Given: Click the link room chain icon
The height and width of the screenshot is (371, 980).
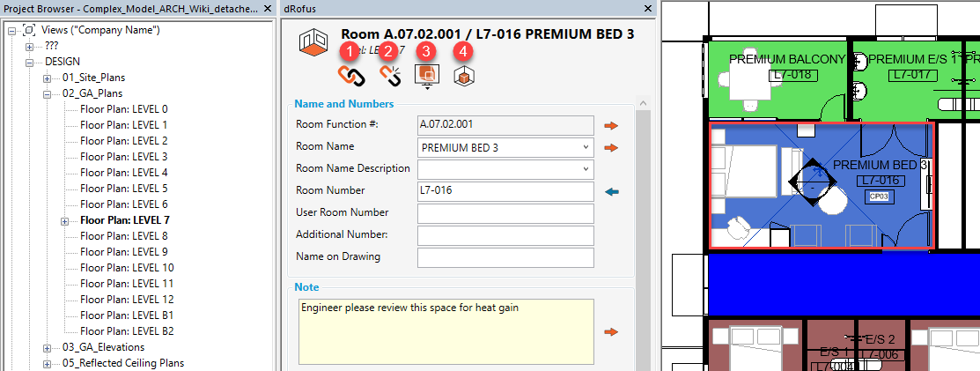Looking at the screenshot, I should [x=350, y=76].
